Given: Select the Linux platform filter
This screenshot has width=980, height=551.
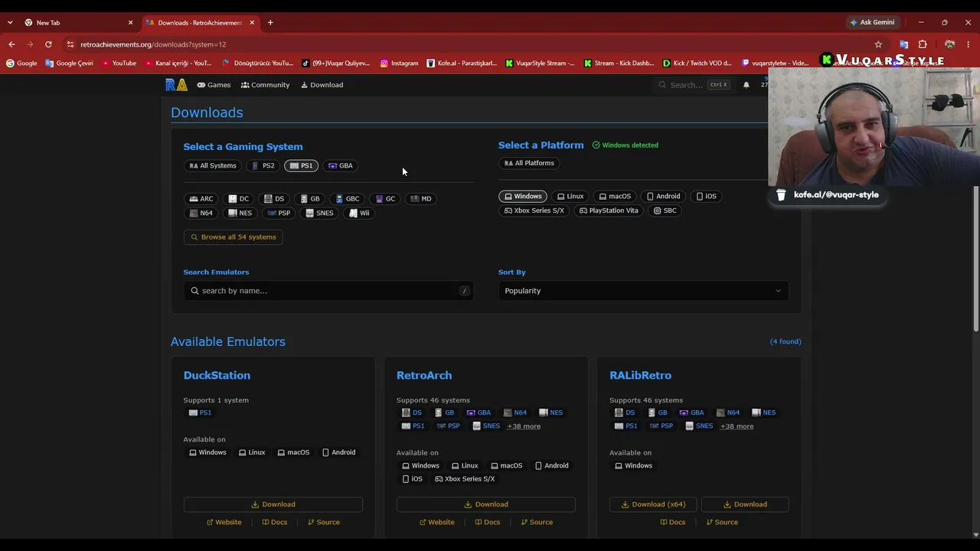Looking at the screenshot, I should [x=570, y=197].
